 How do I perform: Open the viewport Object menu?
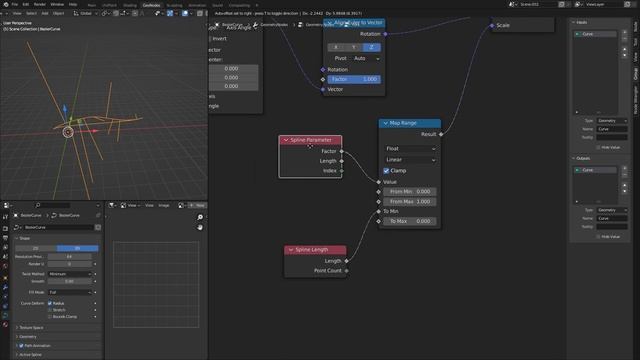point(58,13)
